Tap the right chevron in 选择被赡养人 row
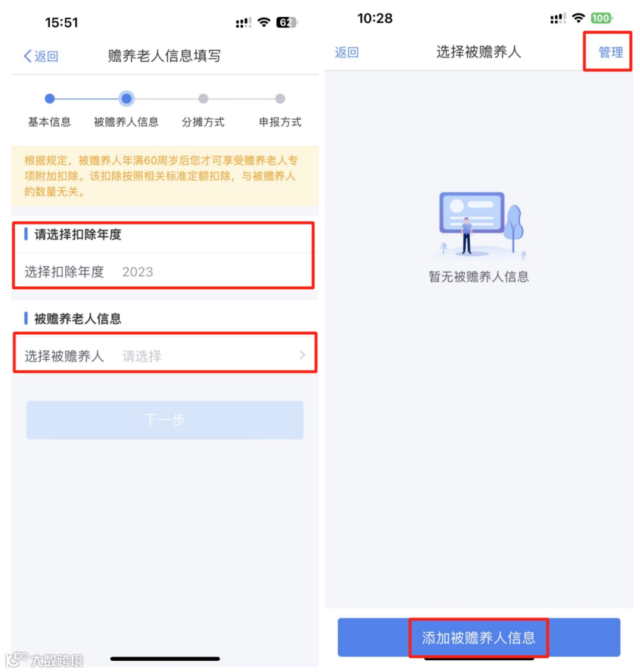The image size is (640, 672). [302, 356]
